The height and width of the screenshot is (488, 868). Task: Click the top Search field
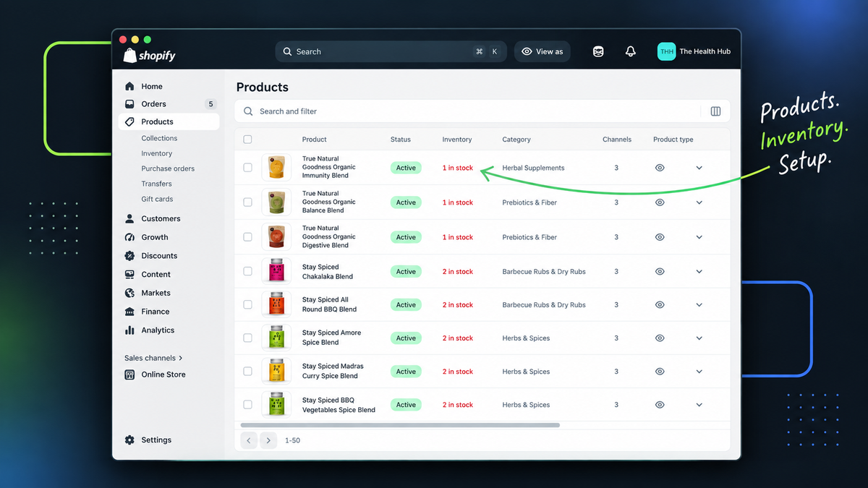pos(391,51)
